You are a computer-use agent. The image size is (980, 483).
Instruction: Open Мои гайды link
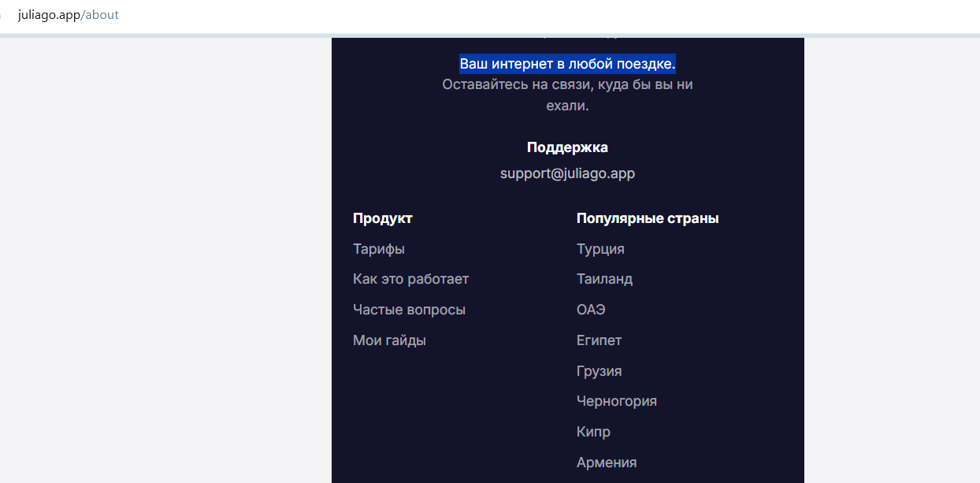(390, 340)
